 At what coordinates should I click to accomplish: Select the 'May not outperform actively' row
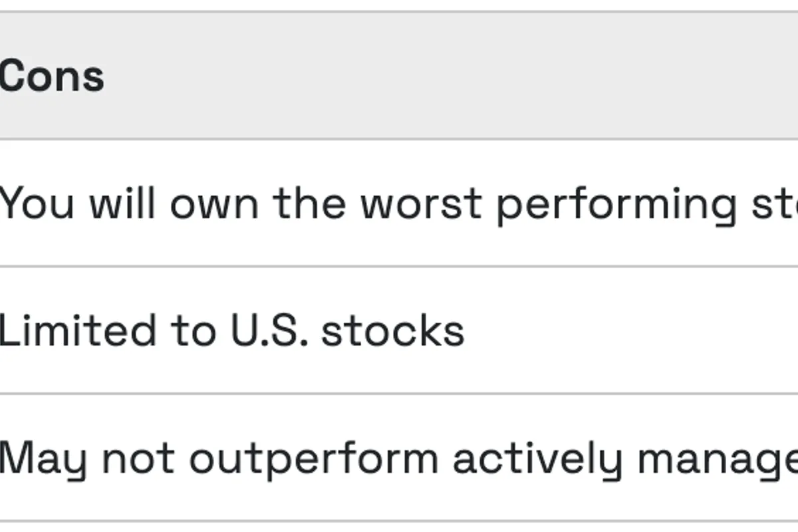(399, 458)
